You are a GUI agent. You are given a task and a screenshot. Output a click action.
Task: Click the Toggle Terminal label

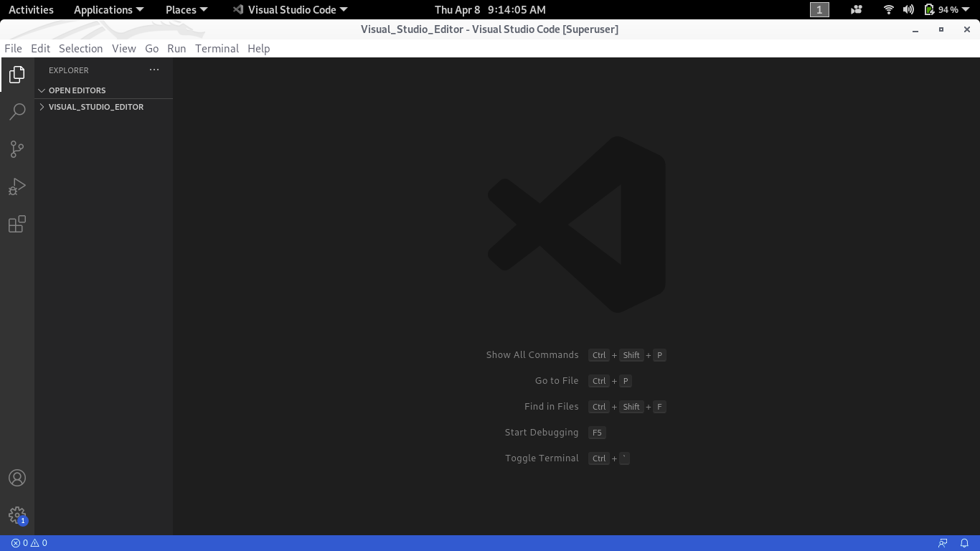pos(542,458)
